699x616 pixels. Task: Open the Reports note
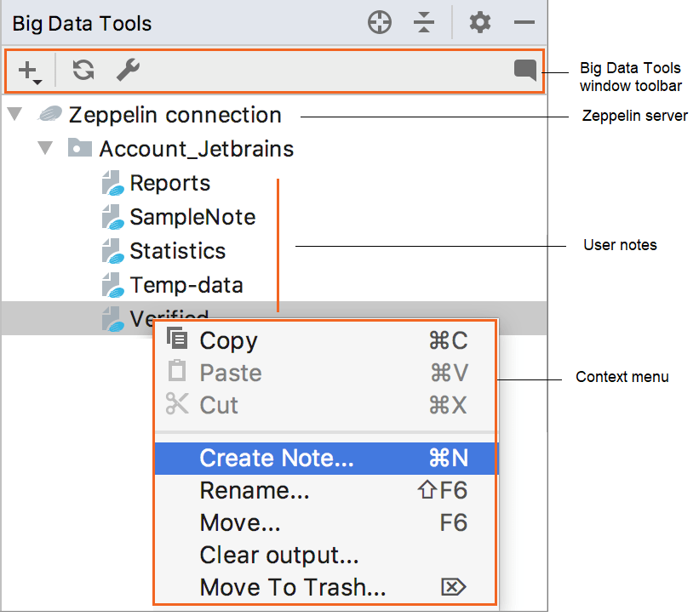coord(169,183)
